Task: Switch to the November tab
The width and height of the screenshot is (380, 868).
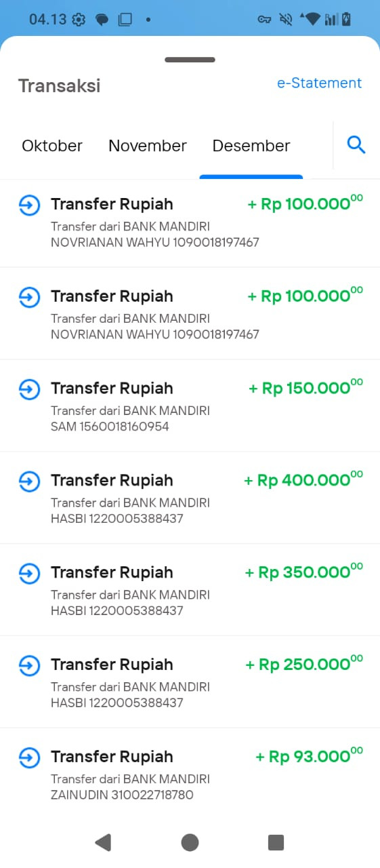Action: point(148,146)
